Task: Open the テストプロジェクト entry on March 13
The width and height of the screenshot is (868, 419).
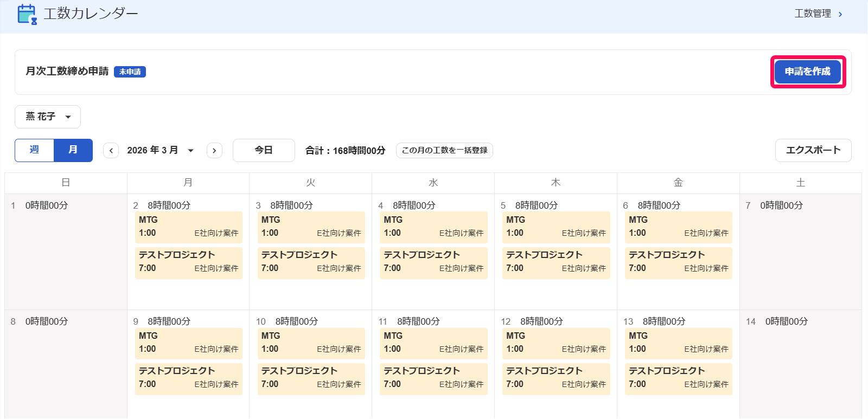Action: pyautogui.click(x=679, y=379)
